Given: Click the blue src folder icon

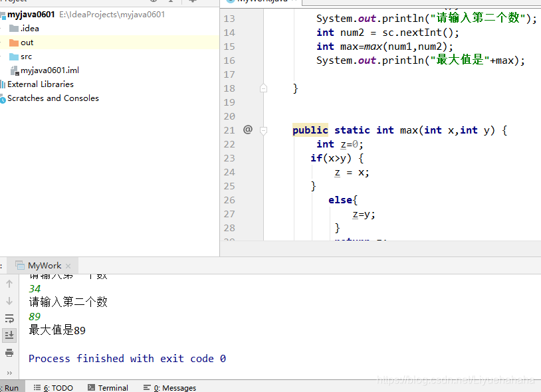Looking at the screenshot, I should coord(14,56).
